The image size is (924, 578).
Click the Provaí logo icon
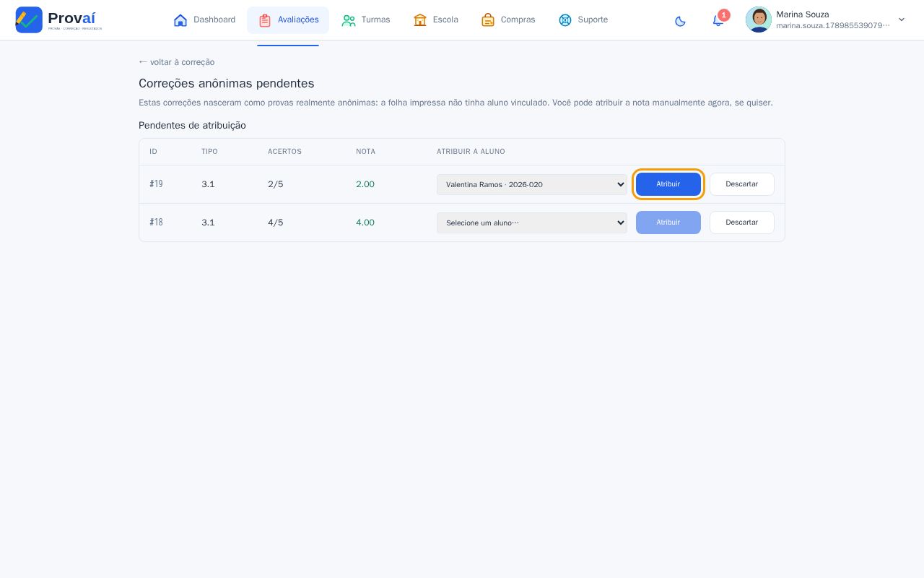point(29,20)
